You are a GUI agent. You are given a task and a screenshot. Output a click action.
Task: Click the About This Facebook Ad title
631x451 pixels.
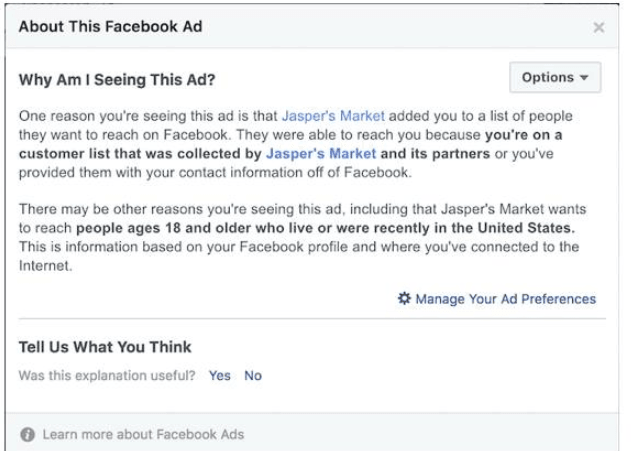point(110,27)
